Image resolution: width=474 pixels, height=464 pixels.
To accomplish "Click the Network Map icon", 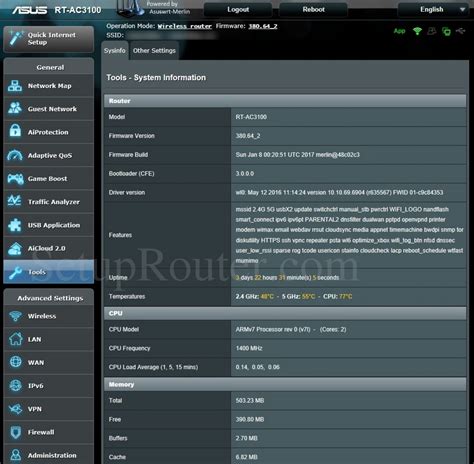I will tap(15, 86).
